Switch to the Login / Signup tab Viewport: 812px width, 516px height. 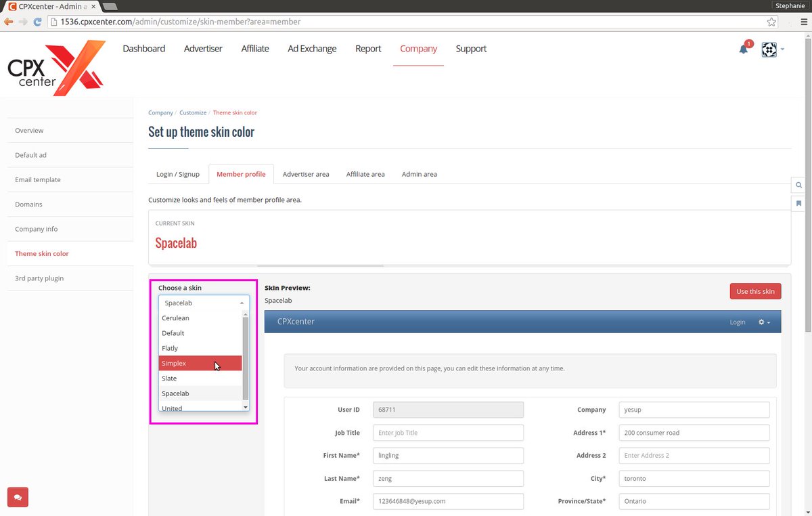[x=178, y=174]
